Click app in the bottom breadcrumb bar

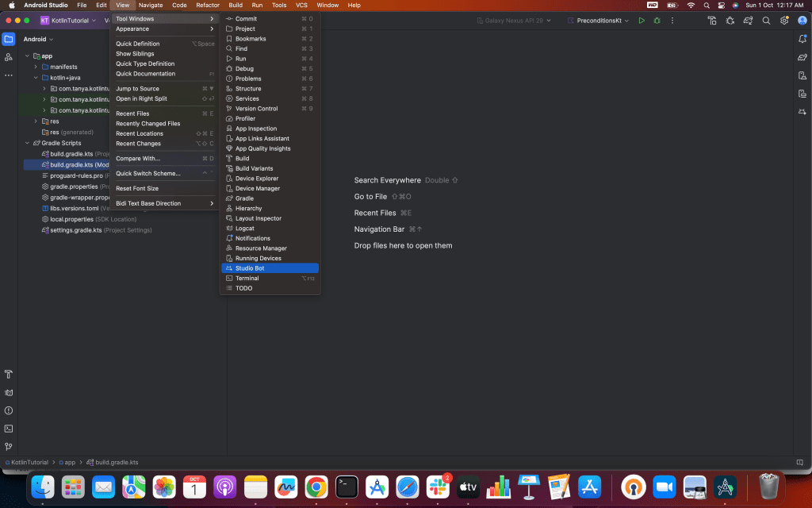pyautogui.click(x=70, y=462)
